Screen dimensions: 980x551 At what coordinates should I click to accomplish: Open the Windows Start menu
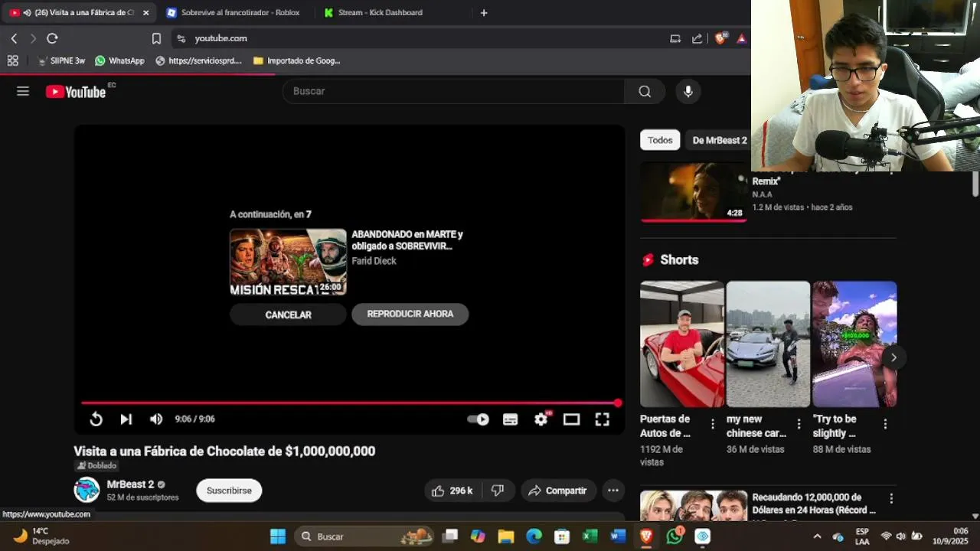pyautogui.click(x=277, y=536)
